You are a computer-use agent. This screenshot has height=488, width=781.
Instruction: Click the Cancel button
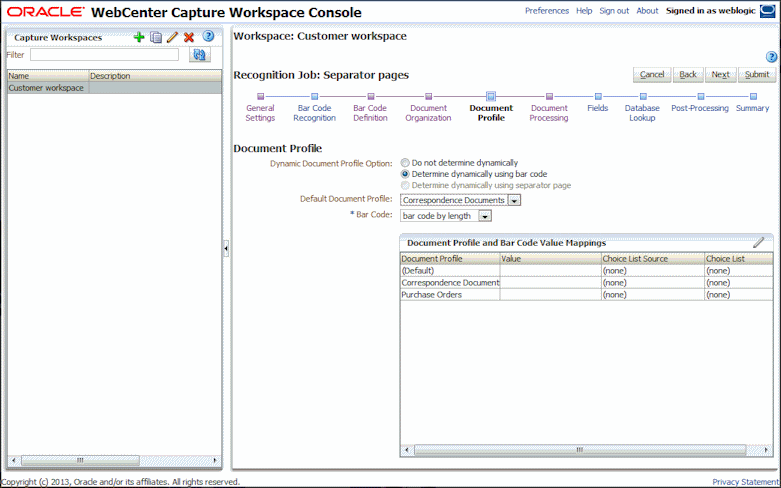[652, 75]
